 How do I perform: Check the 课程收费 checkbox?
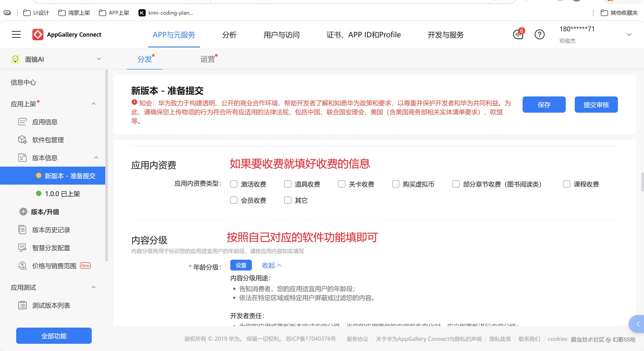coord(566,184)
